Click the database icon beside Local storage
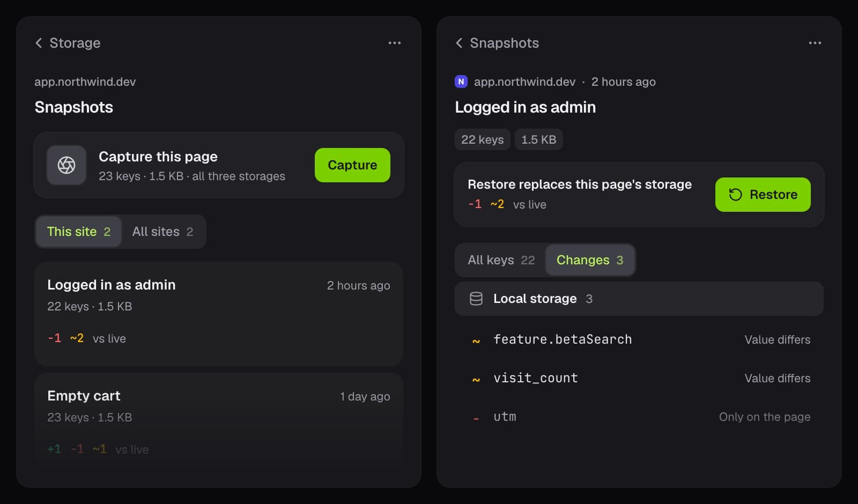 (476, 299)
